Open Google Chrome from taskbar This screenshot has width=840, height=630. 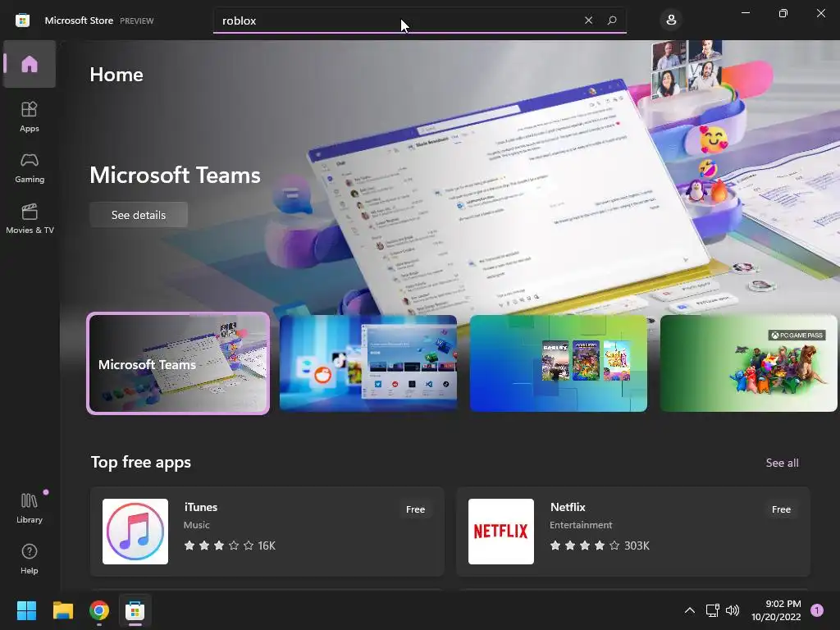[x=99, y=610]
